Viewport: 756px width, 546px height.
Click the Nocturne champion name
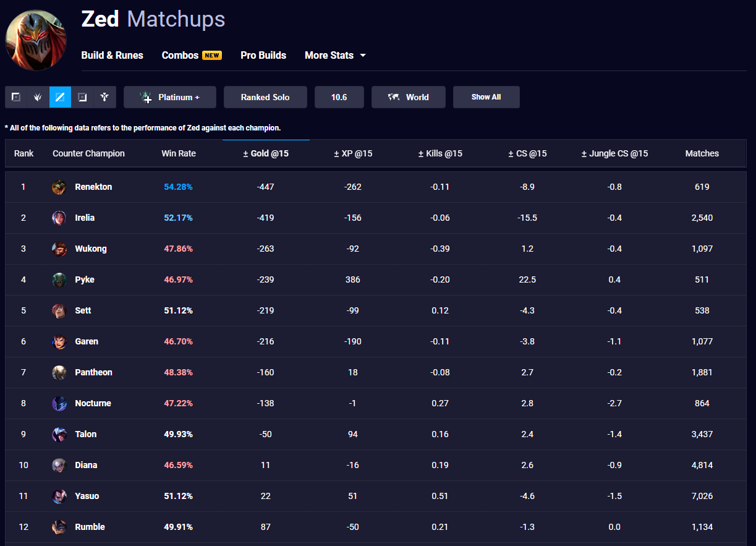pos(93,403)
